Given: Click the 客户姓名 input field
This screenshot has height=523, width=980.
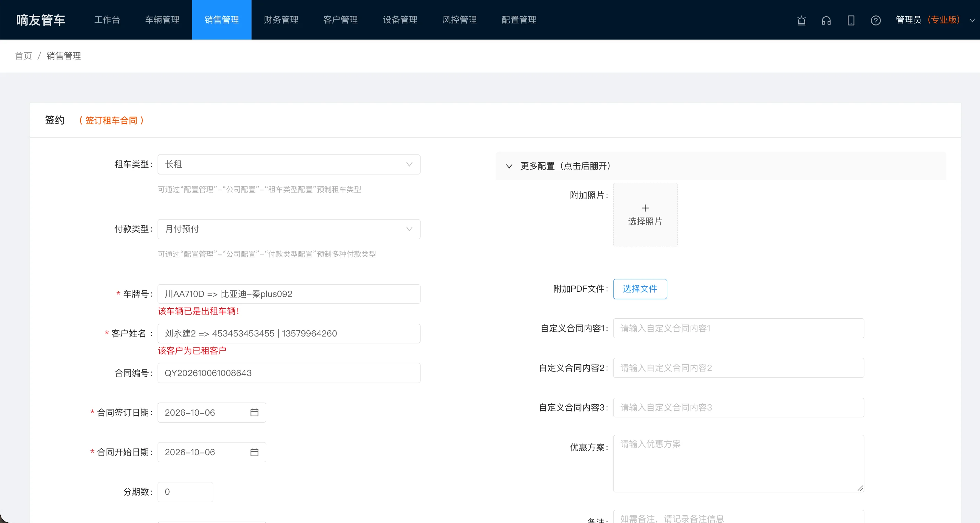Looking at the screenshot, I should (289, 333).
